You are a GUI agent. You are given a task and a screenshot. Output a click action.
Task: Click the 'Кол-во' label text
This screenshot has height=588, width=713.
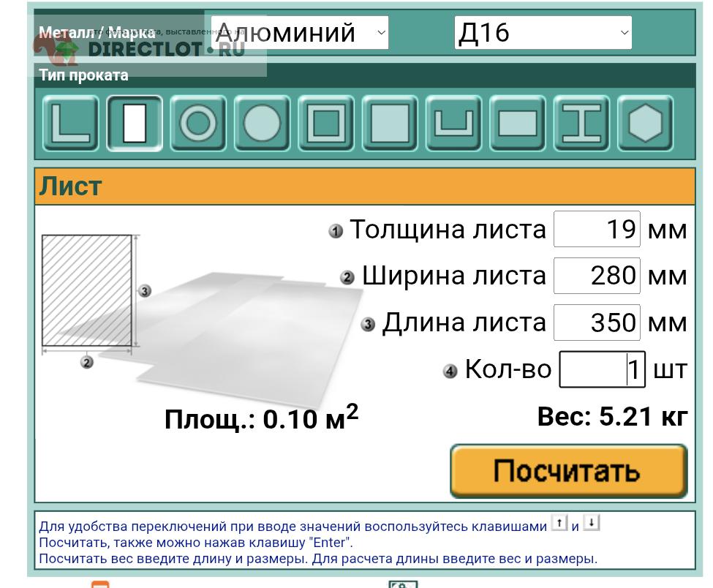[508, 369]
